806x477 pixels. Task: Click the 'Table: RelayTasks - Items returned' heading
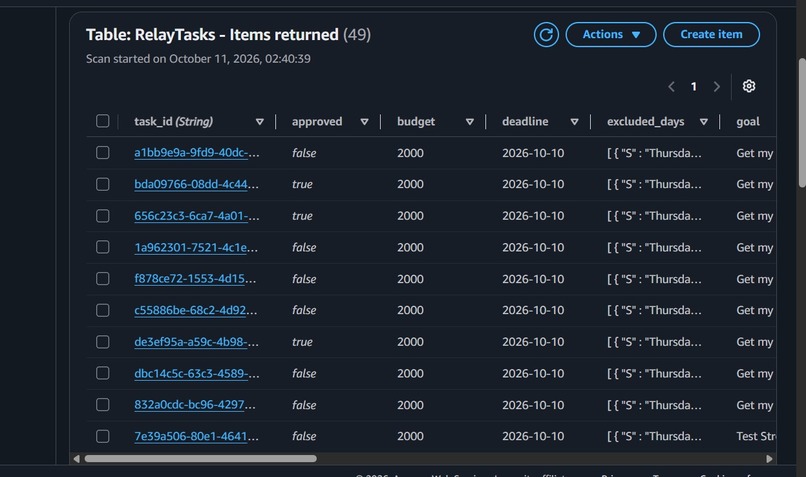click(212, 35)
